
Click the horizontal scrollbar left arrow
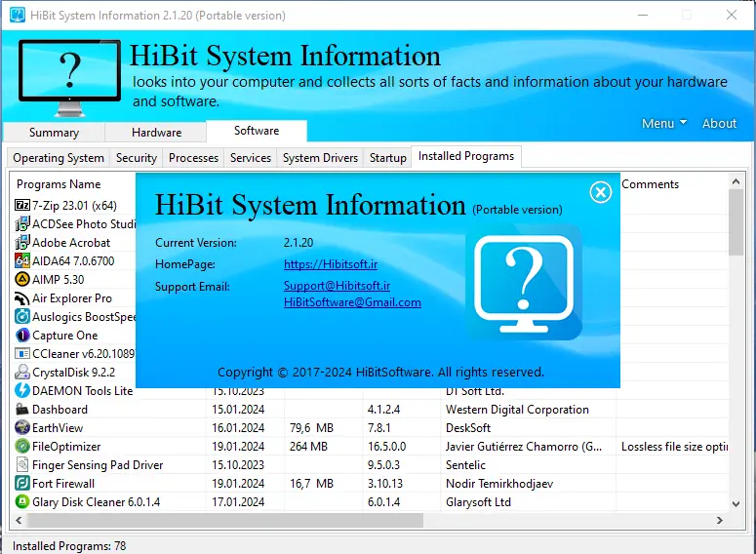point(19,520)
